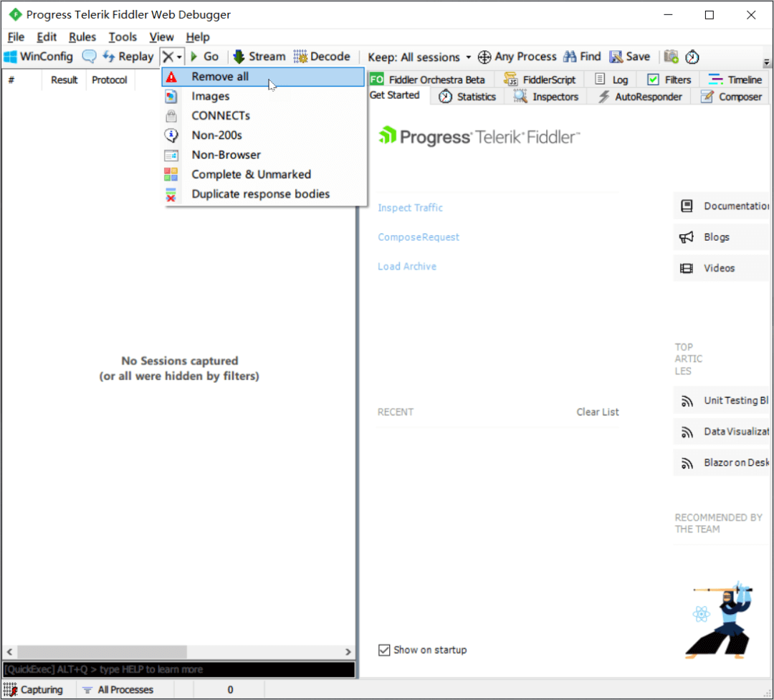Open the Log tab
The image size is (774, 700).
click(611, 80)
